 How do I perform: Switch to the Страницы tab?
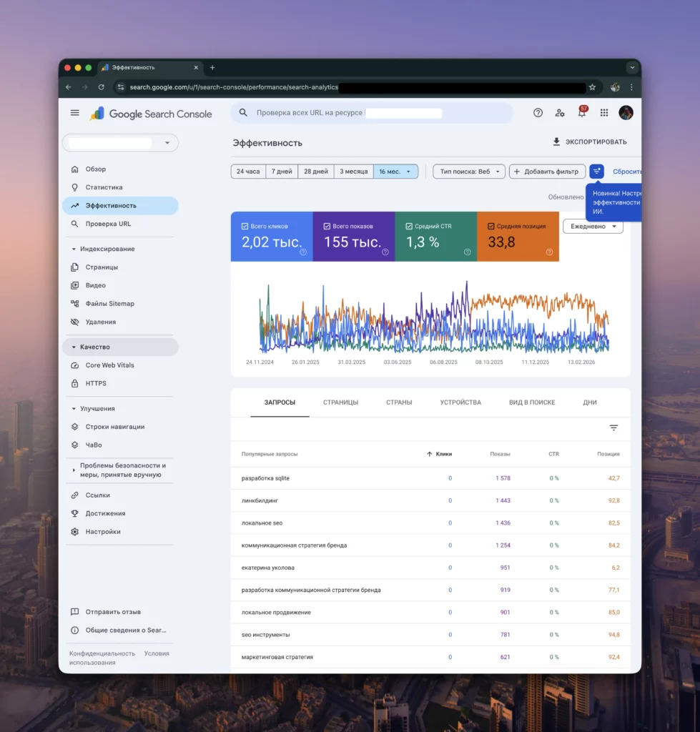(x=340, y=402)
